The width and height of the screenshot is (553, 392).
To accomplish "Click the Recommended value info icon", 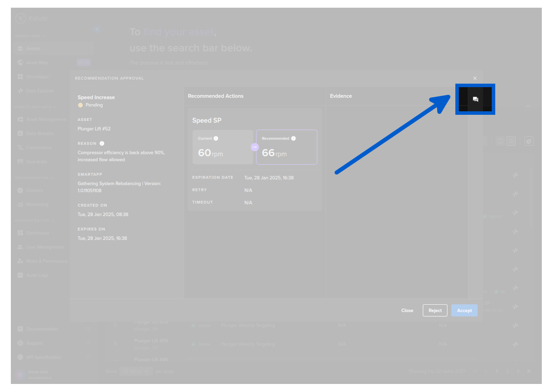I will click(x=294, y=139).
